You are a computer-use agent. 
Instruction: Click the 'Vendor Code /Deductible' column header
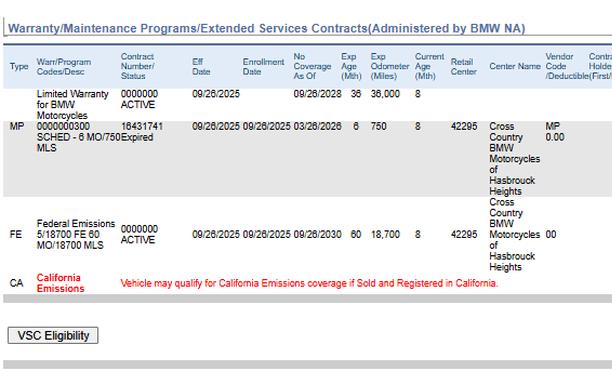pyautogui.click(x=567, y=66)
